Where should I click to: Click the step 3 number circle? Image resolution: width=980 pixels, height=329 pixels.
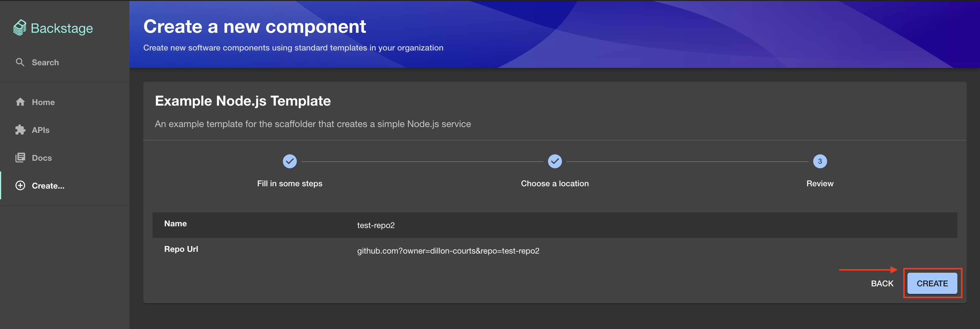coord(820,161)
